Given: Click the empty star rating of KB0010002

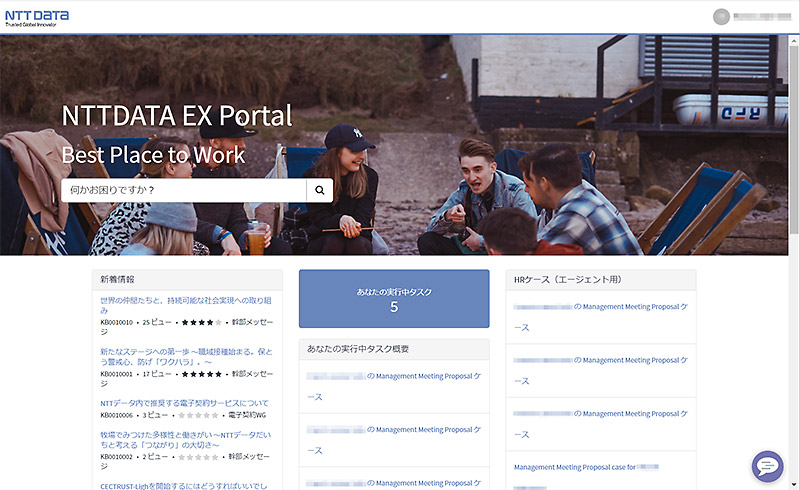Looking at the screenshot, I should tap(198, 457).
